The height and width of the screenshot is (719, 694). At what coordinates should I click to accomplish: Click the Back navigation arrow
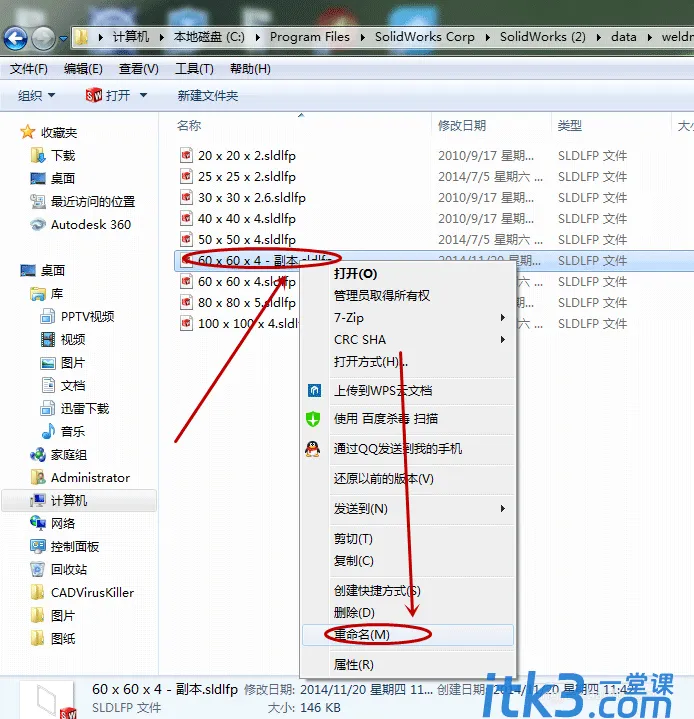pyautogui.click(x=15, y=38)
